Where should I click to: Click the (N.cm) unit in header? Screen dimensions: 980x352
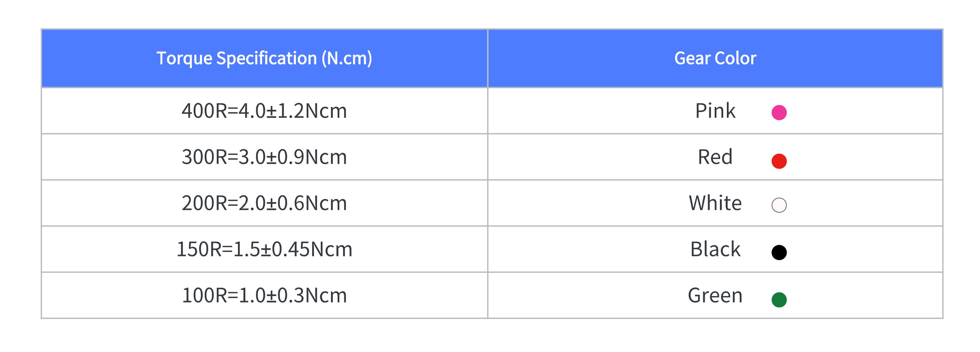[x=346, y=59]
